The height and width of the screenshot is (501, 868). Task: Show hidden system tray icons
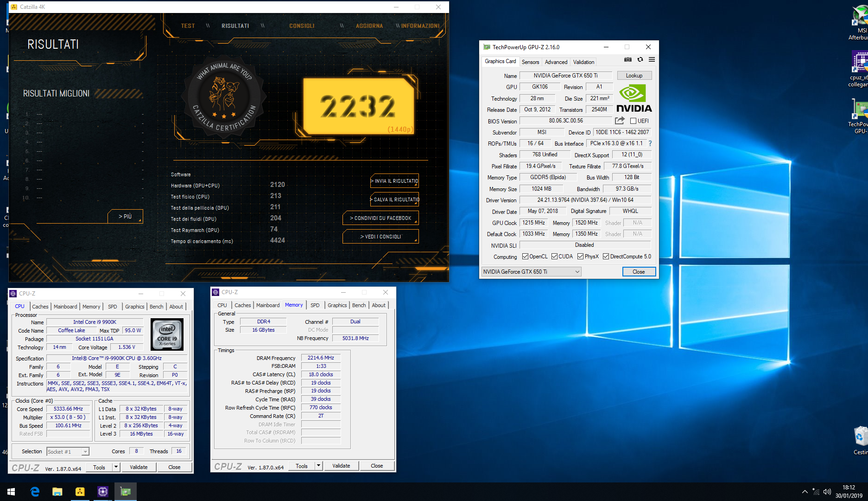click(805, 492)
